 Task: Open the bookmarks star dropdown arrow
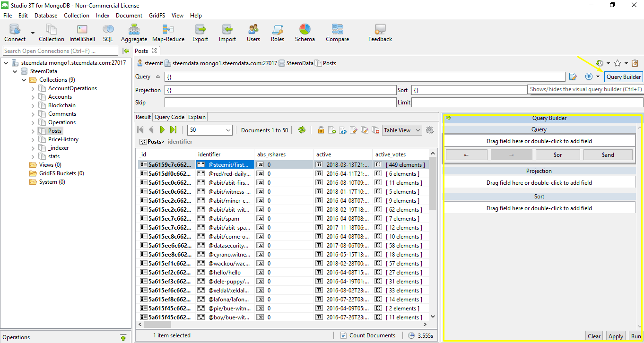(626, 63)
